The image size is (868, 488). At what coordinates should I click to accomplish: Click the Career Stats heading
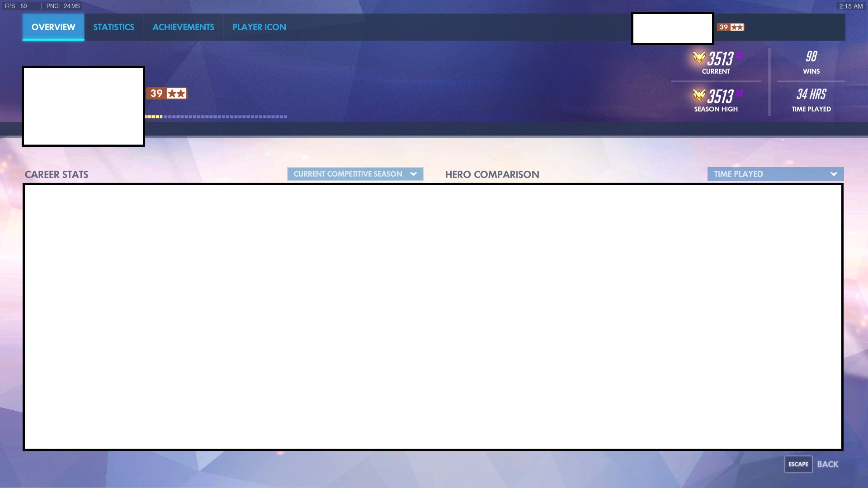pyautogui.click(x=57, y=174)
